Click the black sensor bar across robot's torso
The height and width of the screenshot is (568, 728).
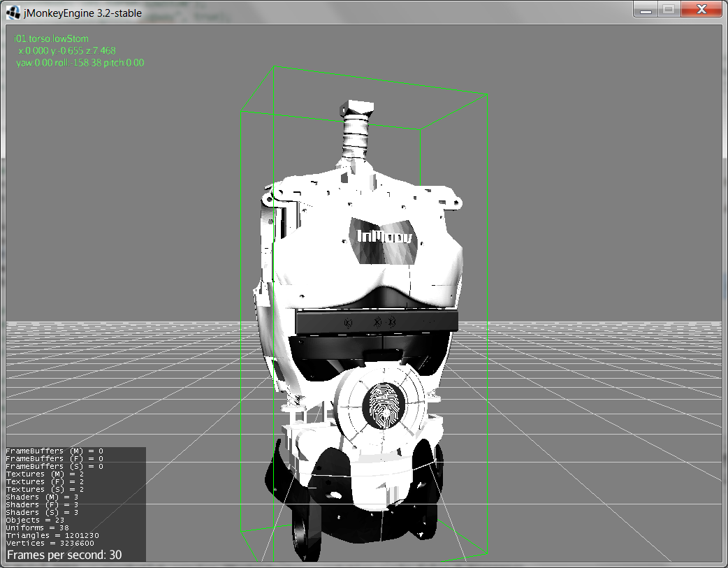click(x=377, y=322)
